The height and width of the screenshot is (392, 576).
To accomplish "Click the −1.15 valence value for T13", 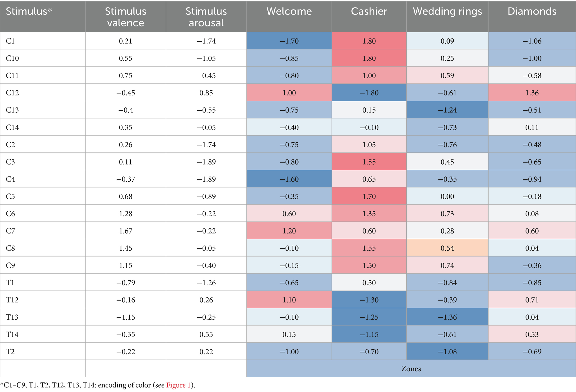I will coord(125,317).
